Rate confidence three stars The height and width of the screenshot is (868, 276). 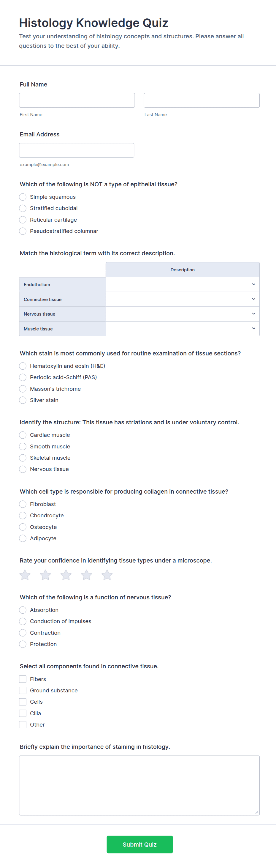click(x=66, y=575)
